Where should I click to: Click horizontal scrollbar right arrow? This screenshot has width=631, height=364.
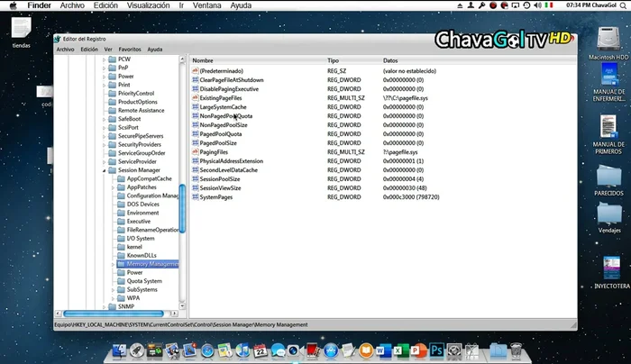pos(174,314)
